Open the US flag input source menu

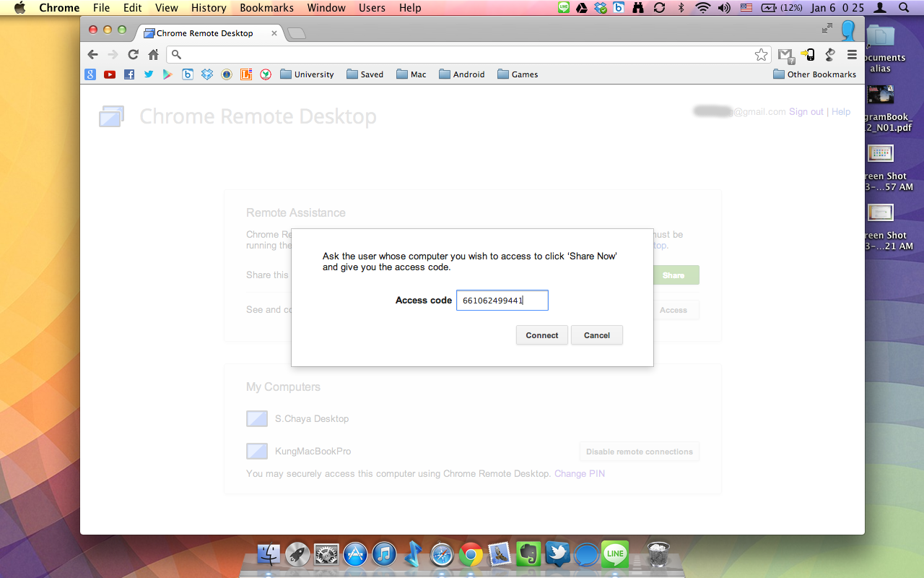tap(746, 7)
